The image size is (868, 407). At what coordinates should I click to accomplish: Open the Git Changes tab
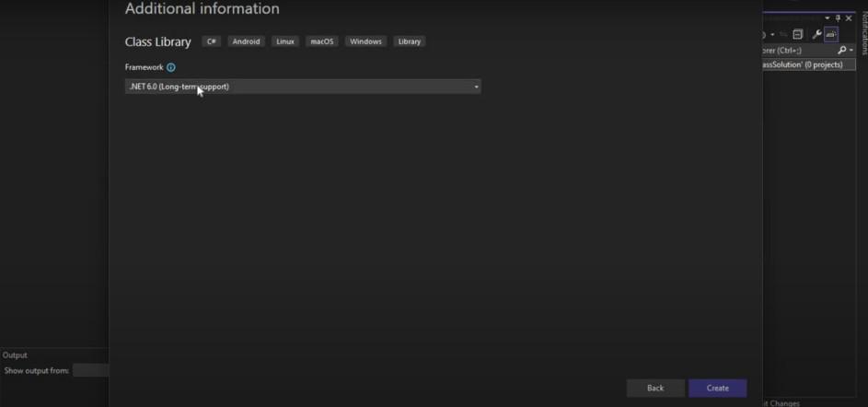781,403
